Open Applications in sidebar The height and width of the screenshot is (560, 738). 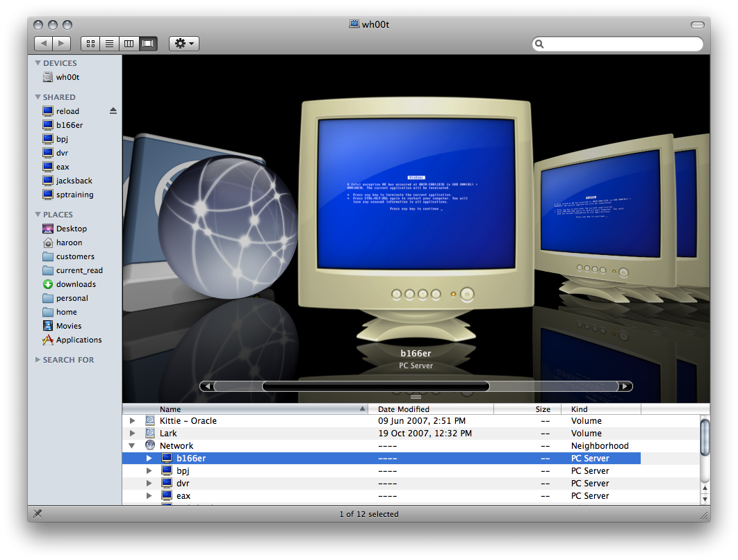pos(79,340)
